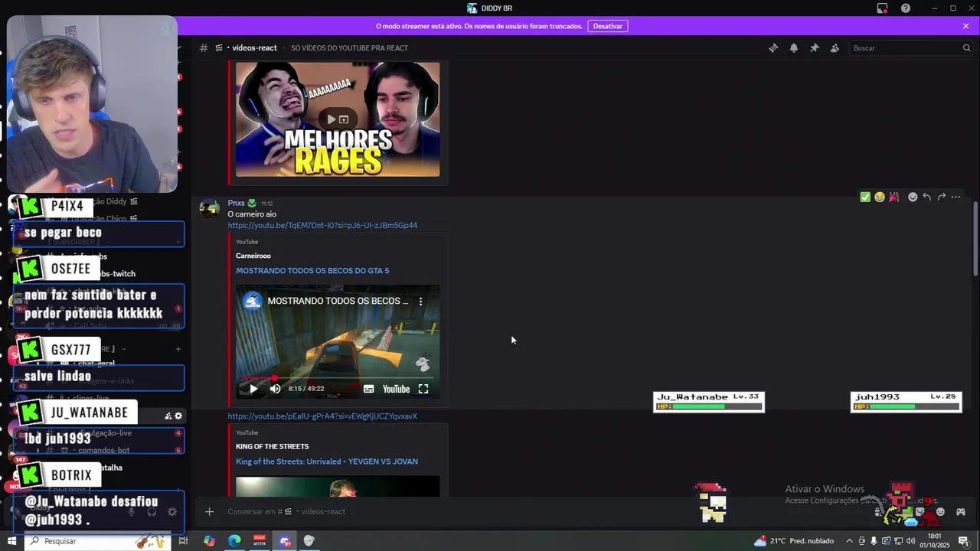Open the taskbar clock 18:01
This screenshot has height=551, width=980.
click(934, 541)
